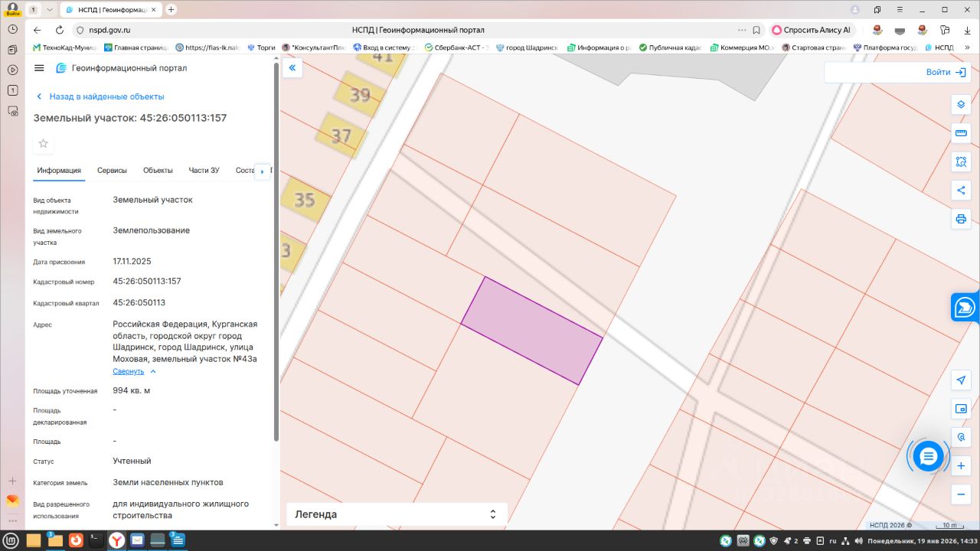Open the blue feedback widget on right edge
Viewport: 980px width, 551px height.
pos(965,308)
